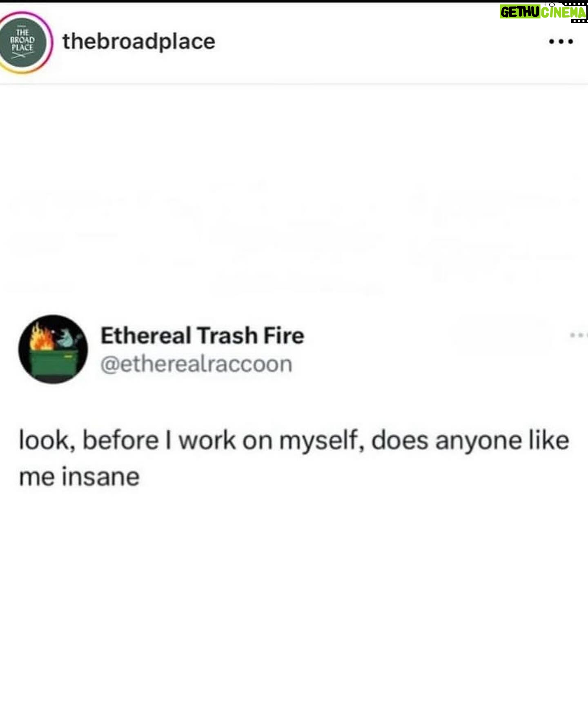Click the words 'does anyone like' in the tweet
This screenshot has height=716, width=588.
(470, 441)
